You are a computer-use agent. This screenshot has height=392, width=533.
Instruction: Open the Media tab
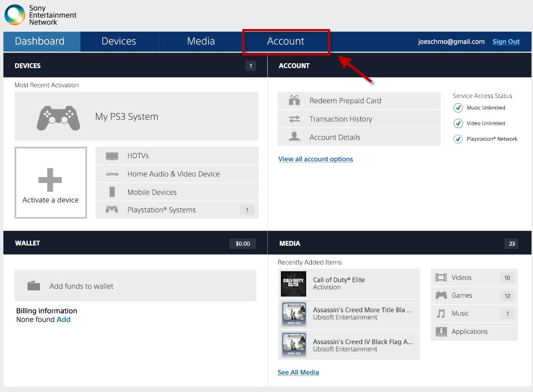(201, 41)
